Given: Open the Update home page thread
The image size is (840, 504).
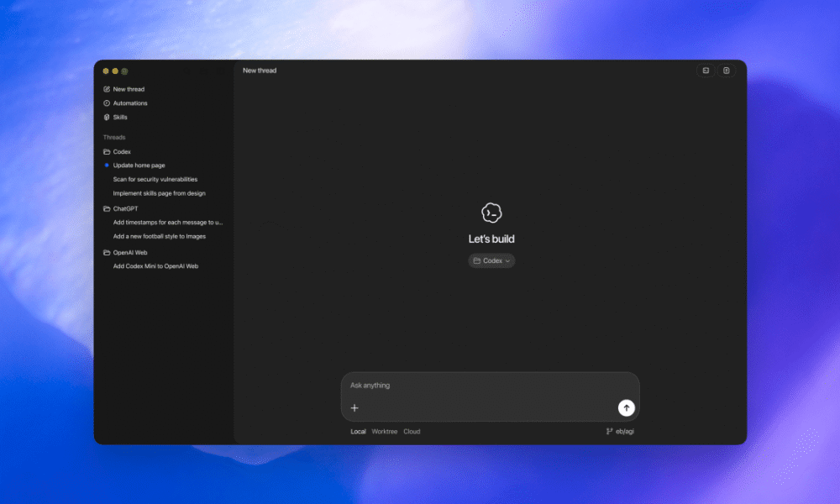Looking at the screenshot, I should point(139,165).
